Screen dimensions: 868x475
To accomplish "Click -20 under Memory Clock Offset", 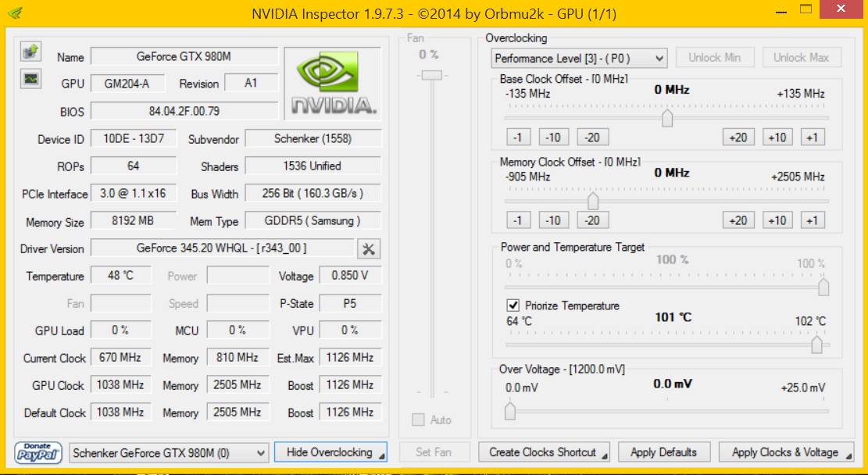I will (x=593, y=220).
